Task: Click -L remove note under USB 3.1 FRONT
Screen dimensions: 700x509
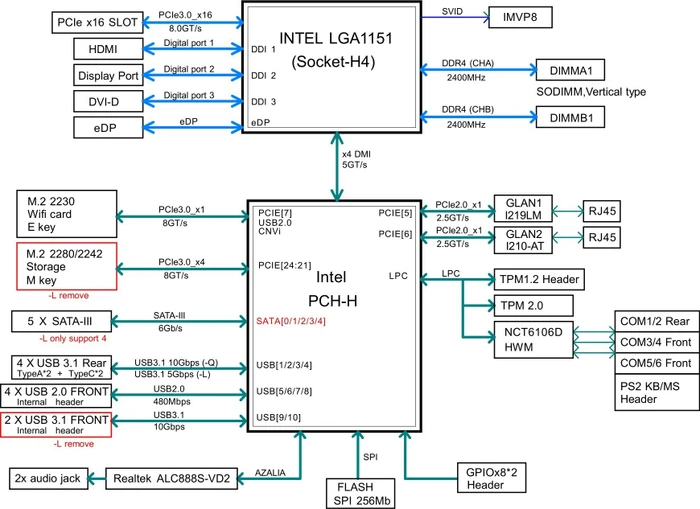Action: (x=74, y=444)
